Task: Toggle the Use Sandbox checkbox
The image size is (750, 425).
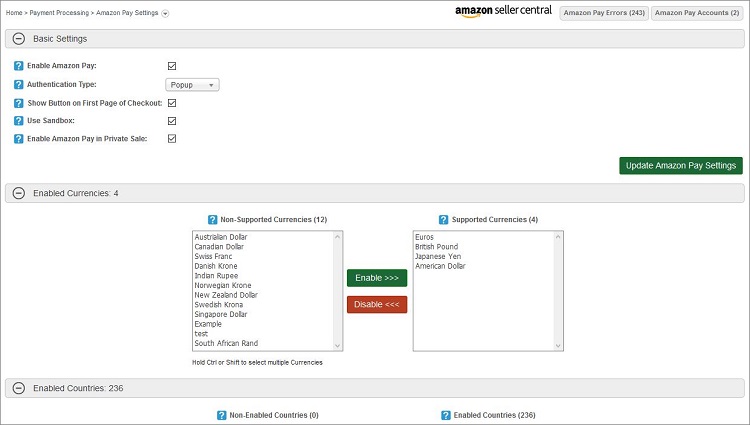Action: [x=172, y=121]
